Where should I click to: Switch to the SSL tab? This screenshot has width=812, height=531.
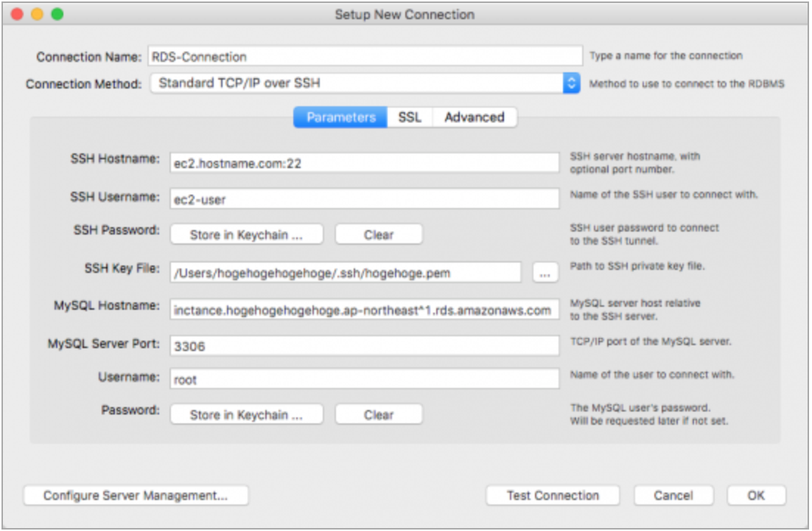(410, 117)
